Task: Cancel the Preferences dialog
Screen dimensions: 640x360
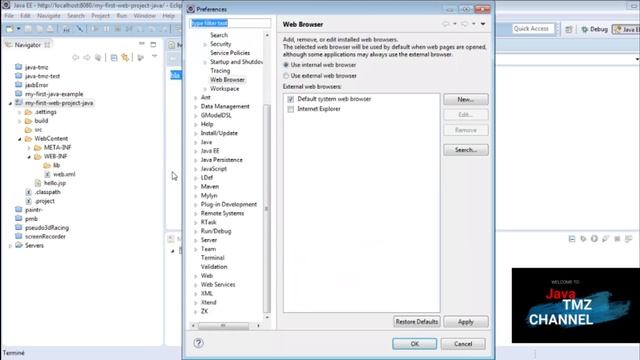Action: tap(463, 344)
